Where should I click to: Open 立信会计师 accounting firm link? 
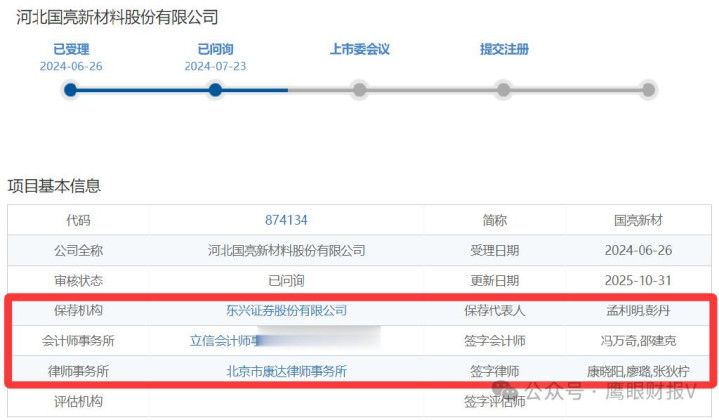225,341
